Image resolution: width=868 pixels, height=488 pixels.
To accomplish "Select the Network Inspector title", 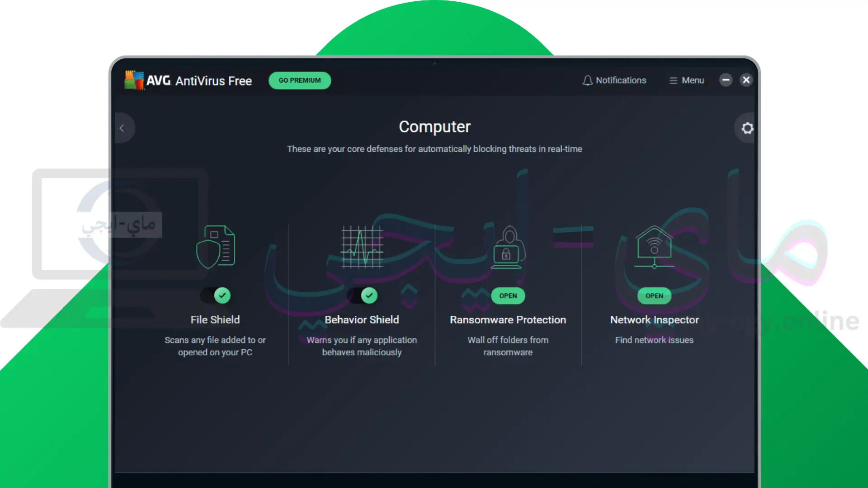I will 654,320.
